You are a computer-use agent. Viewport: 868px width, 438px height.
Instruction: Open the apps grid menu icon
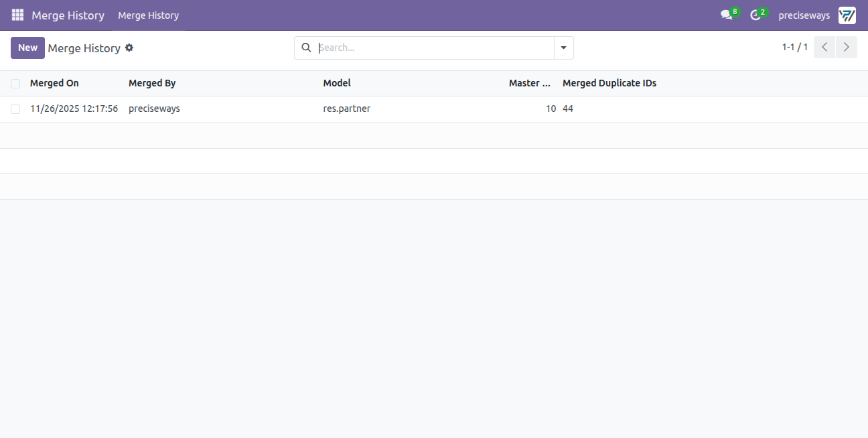(x=17, y=15)
